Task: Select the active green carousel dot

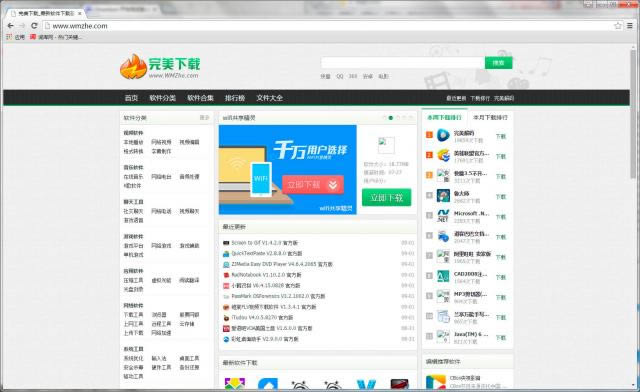Action: click(x=391, y=118)
